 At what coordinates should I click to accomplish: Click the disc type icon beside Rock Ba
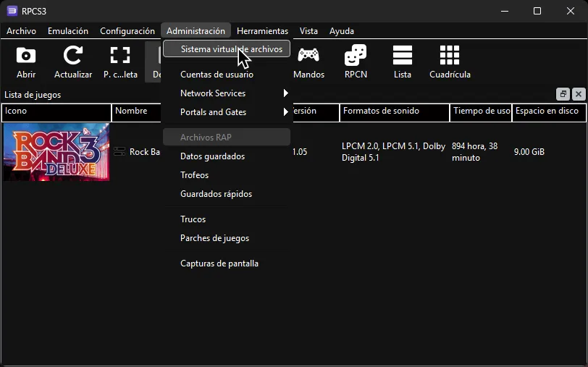[119, 151]
